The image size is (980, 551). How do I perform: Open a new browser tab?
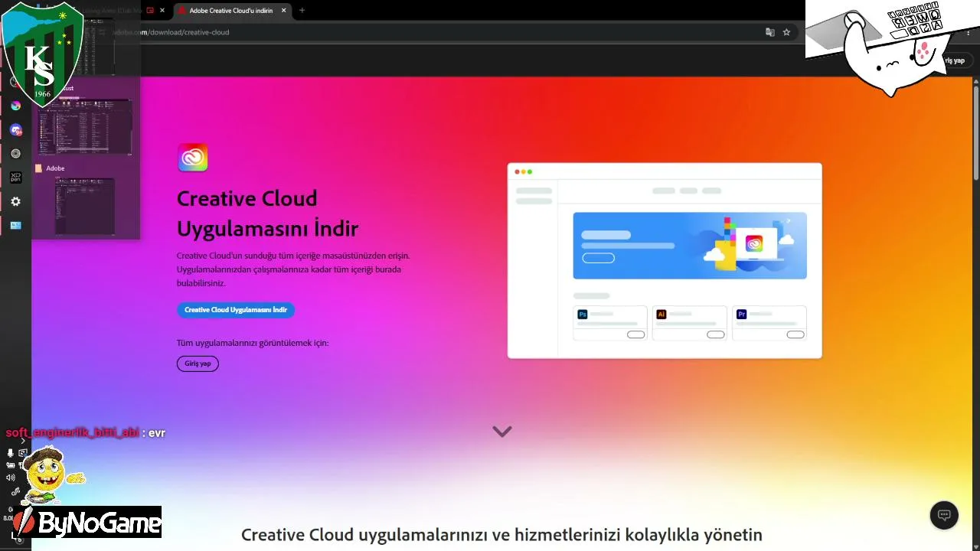point(302,11)
